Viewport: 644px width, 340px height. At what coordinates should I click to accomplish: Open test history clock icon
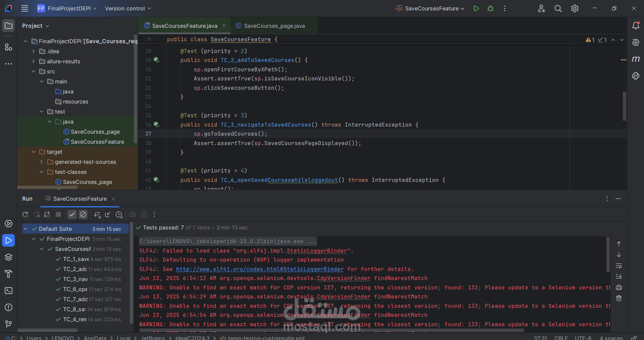(x=119, y=214)
